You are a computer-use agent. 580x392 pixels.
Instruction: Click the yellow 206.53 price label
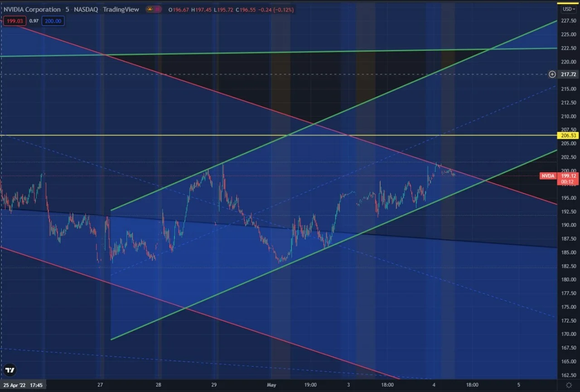tap(568, 135)
